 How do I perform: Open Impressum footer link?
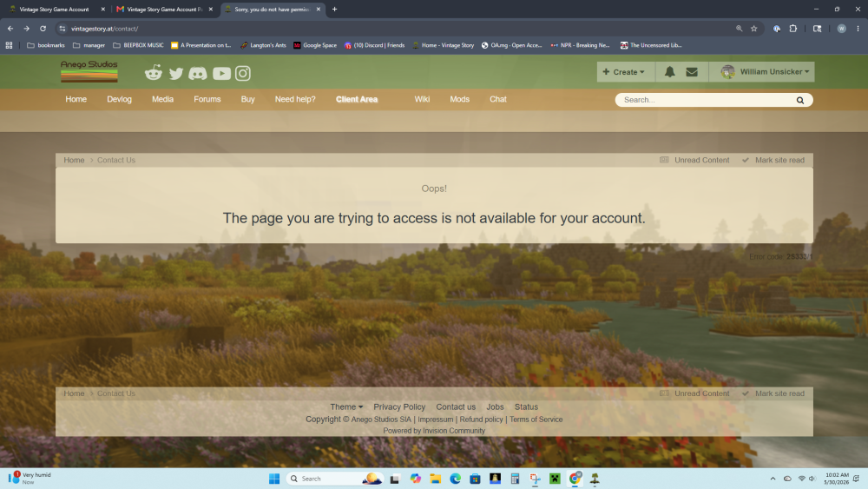(435, 420)
